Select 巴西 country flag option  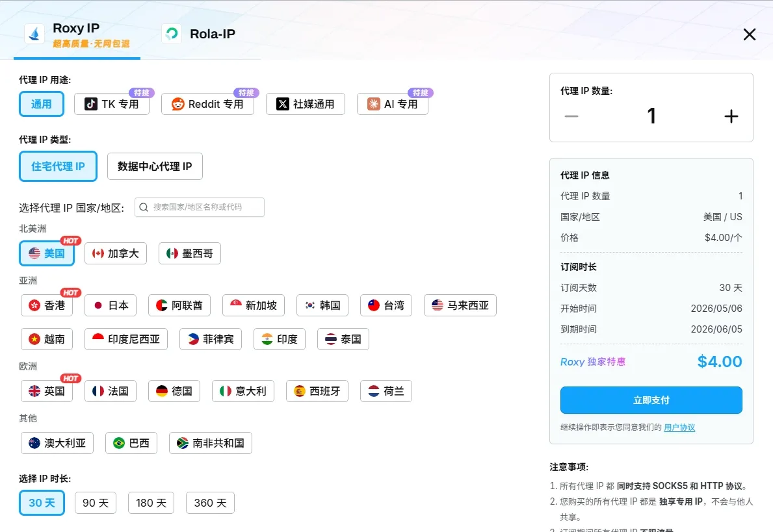[131, 443]
